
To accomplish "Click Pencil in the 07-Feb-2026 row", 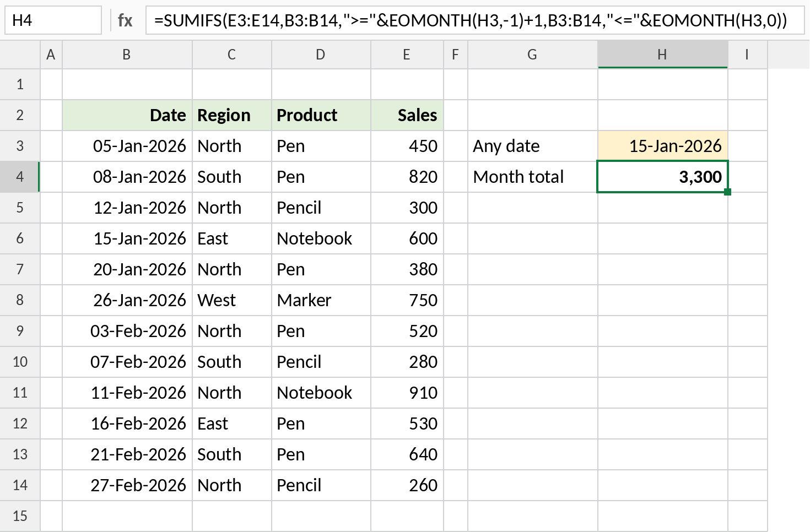I will [321, 362].
